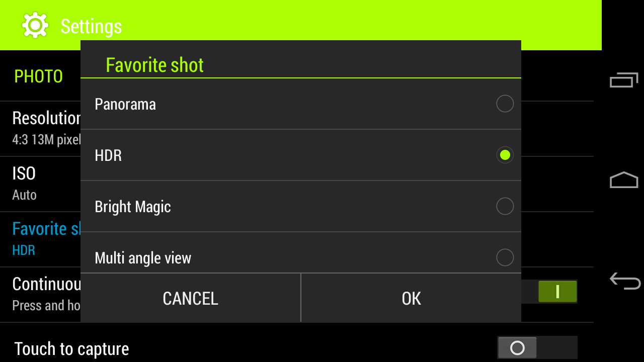Viewport: 644px width, 362px height.
Task: Open the Favorite shot HDR setting
Action: 40,239
